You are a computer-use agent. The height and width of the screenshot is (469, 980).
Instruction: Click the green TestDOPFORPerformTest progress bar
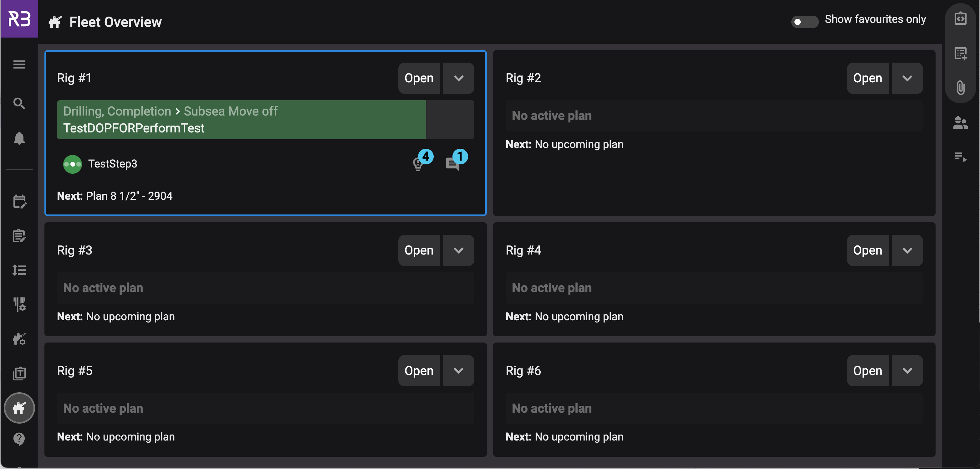[x=241, y=120]
